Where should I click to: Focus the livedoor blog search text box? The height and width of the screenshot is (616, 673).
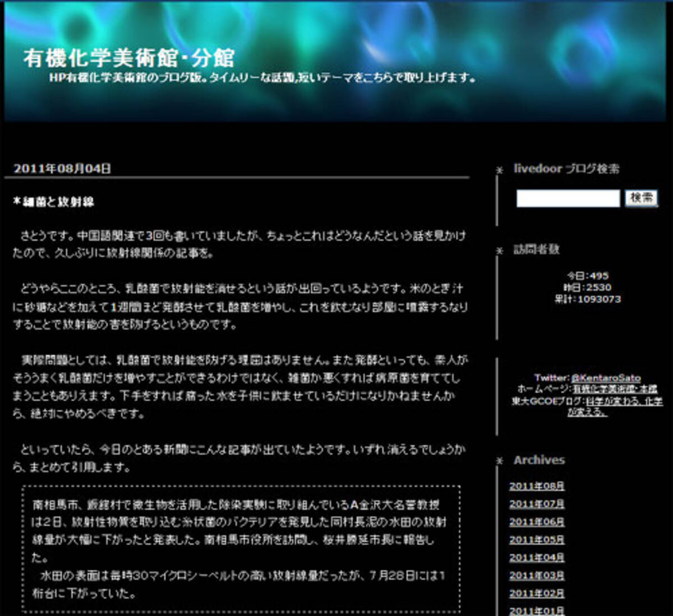click(x=568, y=198)
